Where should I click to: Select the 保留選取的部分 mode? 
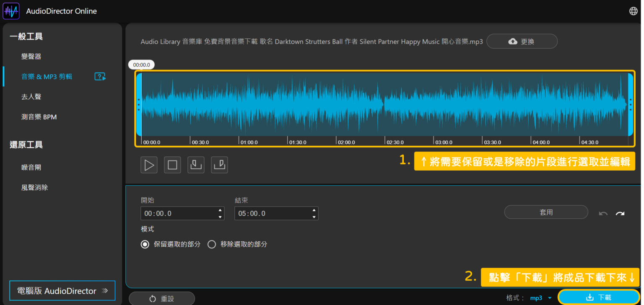(x=145, y=244)
